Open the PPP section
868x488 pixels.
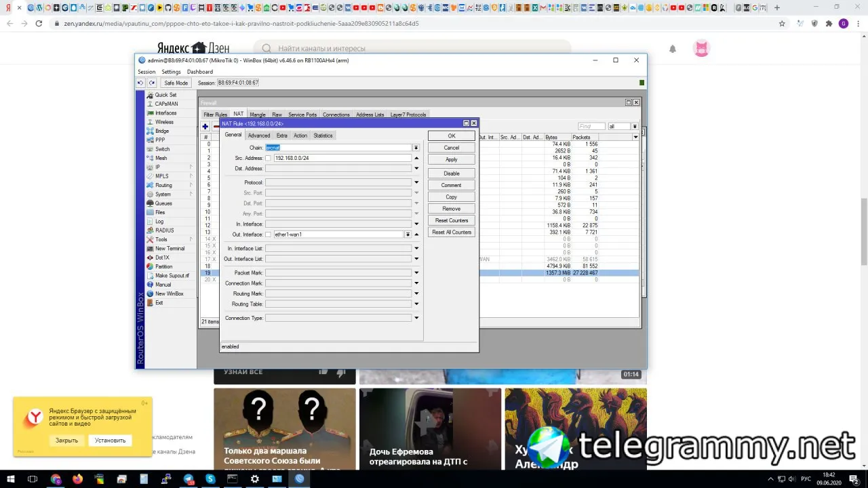(160, 140)
